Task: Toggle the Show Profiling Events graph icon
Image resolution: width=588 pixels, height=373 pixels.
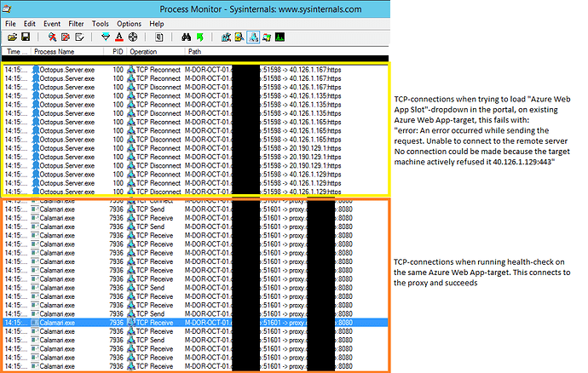Action: pyautogui.click(x=280, y=37)
